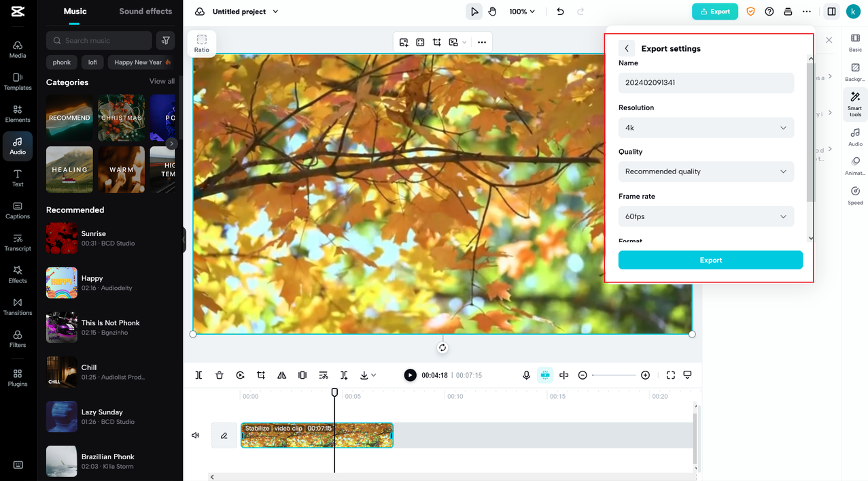
Task: Click the Search music field
Action: coord(99,41)
